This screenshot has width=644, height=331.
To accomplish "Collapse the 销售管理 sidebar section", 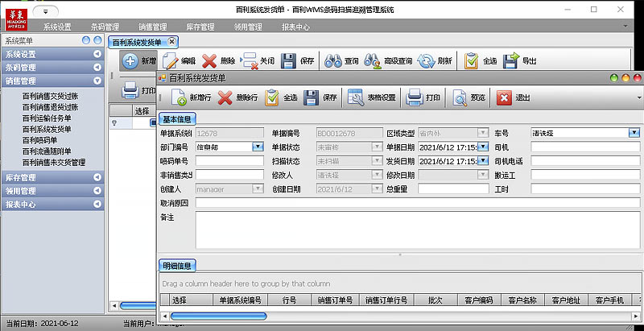I will [97, 81].
